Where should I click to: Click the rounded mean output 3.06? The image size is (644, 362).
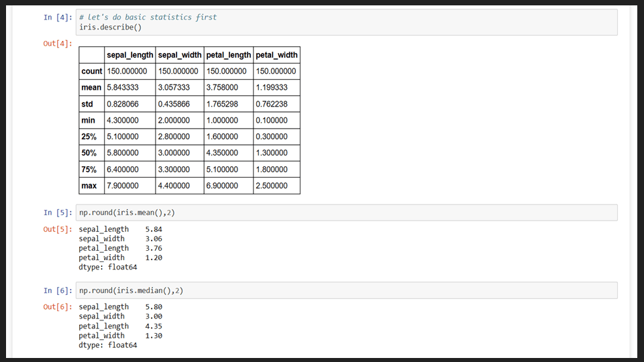(154, 239)
